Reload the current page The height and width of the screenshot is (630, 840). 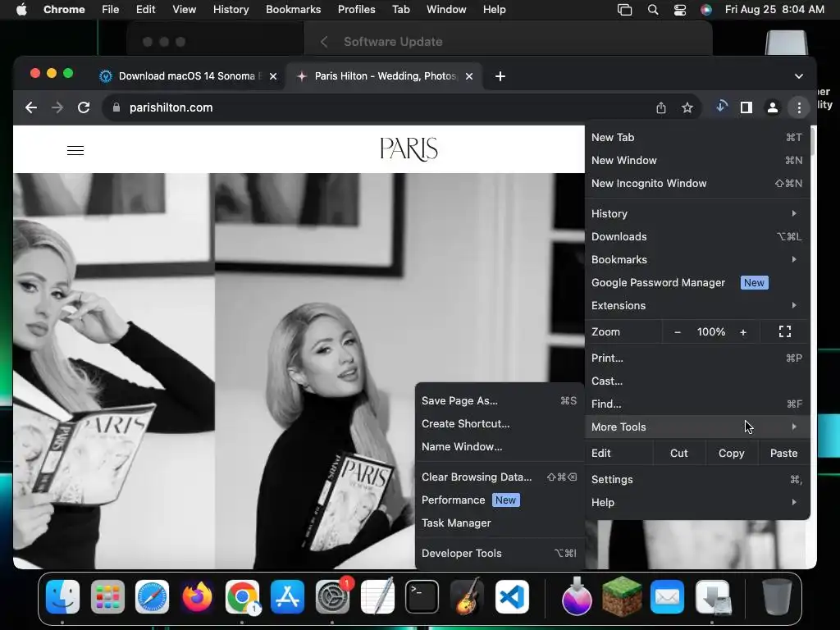(84, 107)
